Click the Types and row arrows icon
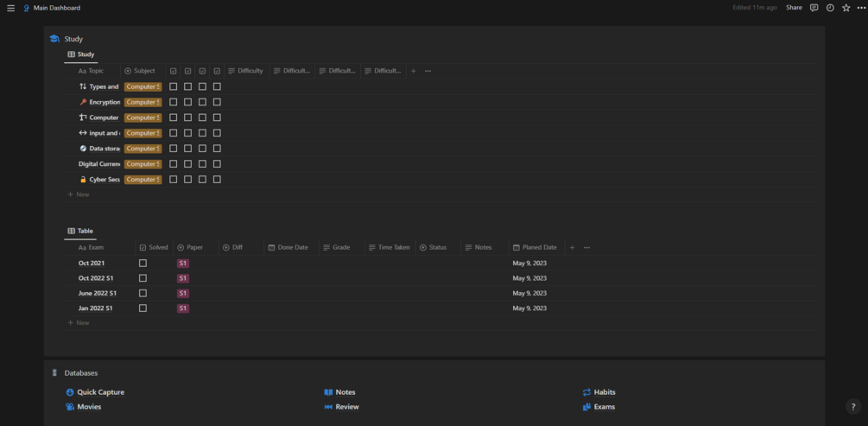Viewport: 868px width, 426px height. (x=83, y=86)
